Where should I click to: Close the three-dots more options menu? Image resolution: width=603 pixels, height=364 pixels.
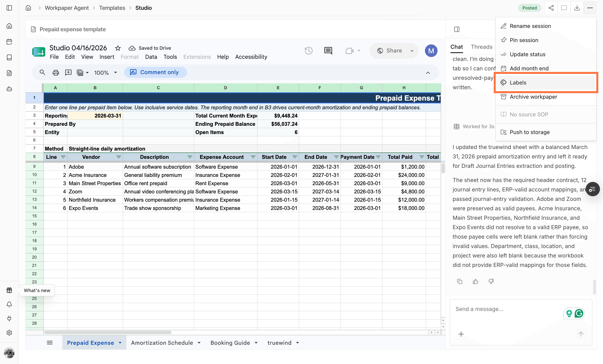point(590,8)
